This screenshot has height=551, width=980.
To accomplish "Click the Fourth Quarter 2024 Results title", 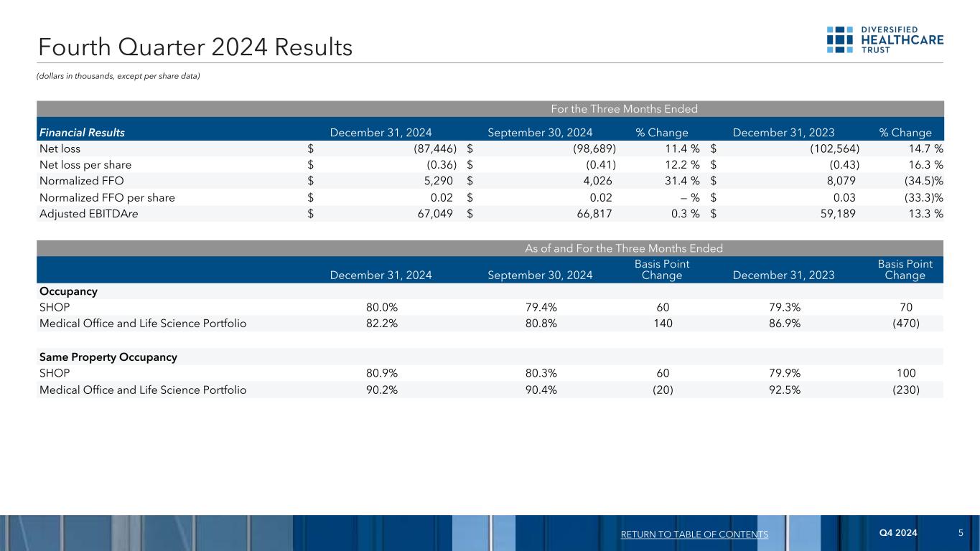I will click(x=195, y=47).
